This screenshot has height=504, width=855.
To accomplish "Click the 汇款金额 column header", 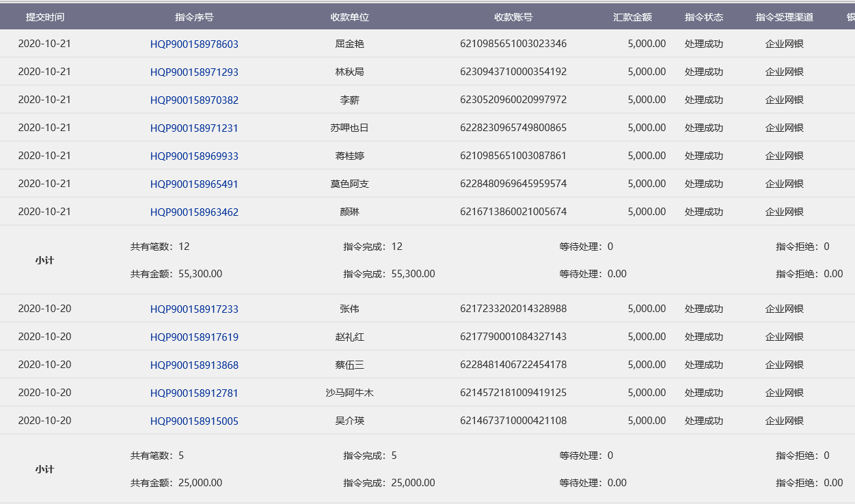I will pos(632,17).
